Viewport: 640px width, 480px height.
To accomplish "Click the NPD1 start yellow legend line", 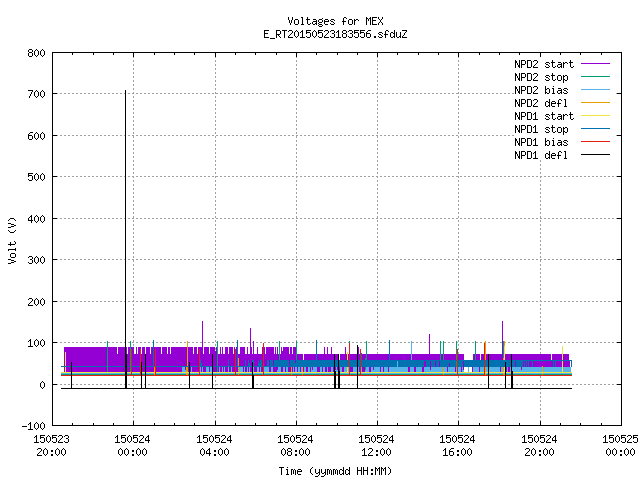I will 595,116.
